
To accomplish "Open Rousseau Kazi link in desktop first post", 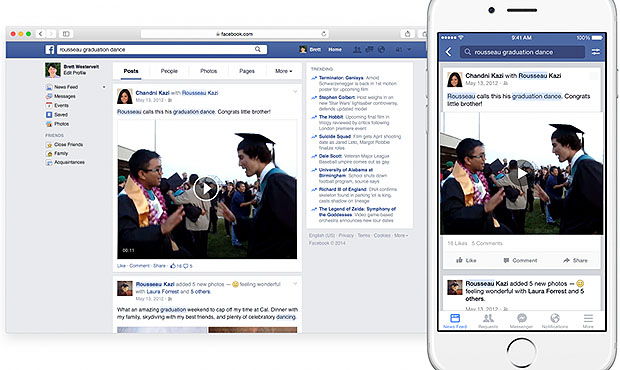I will [x=200, y=93].
